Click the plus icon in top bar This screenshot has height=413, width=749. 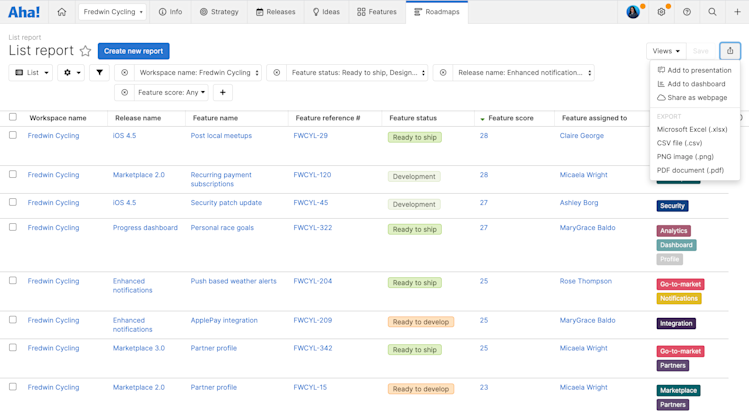(x=737, y=12)
